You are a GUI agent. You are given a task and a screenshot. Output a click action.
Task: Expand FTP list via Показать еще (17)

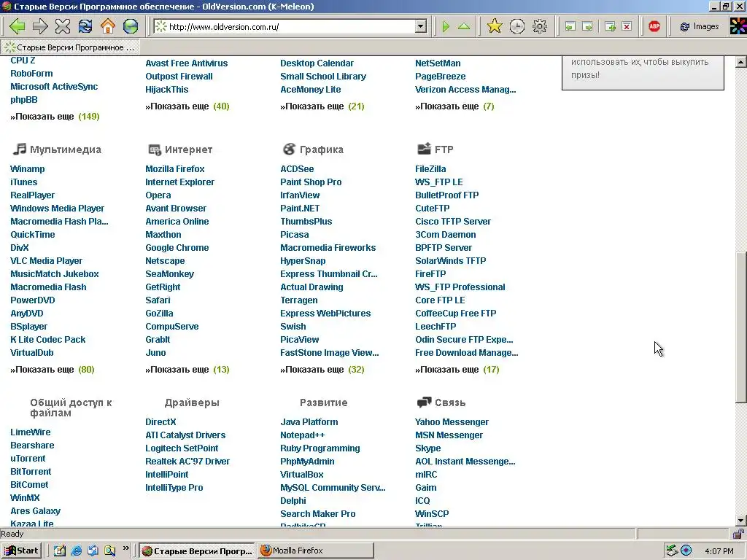457,370
